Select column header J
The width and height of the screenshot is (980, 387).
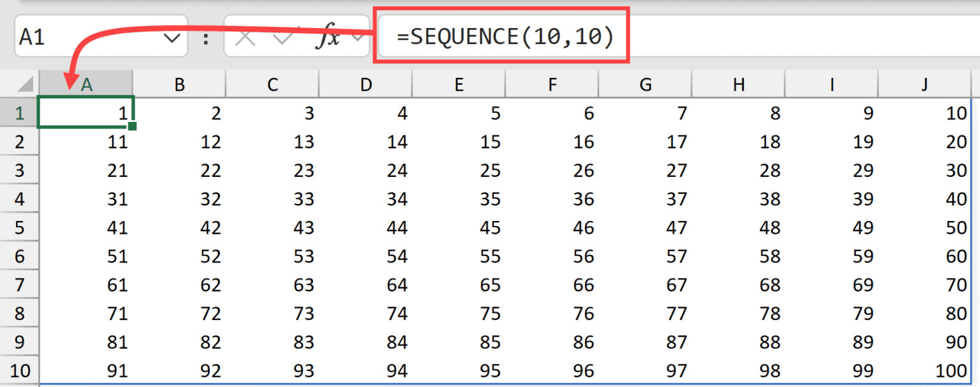pyautogui.click(x=924, y=84)
